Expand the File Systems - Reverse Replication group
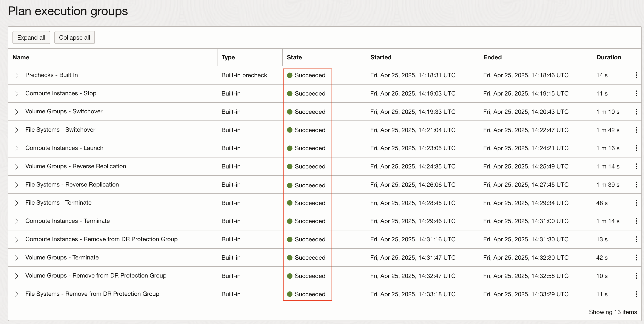This screenshot has width=644, height=324. [17, 185]
